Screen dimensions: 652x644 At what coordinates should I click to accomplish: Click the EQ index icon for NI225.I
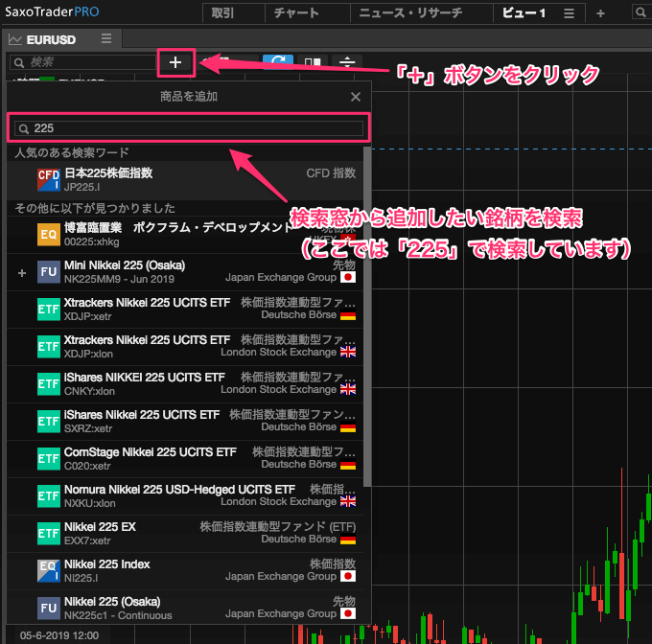pyautogui.click(x=49, y=571)
